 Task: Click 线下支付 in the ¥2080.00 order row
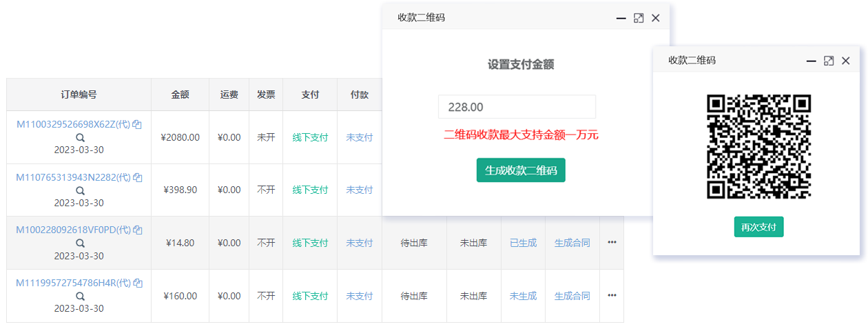pyautogui.click(x=310, y=137)
